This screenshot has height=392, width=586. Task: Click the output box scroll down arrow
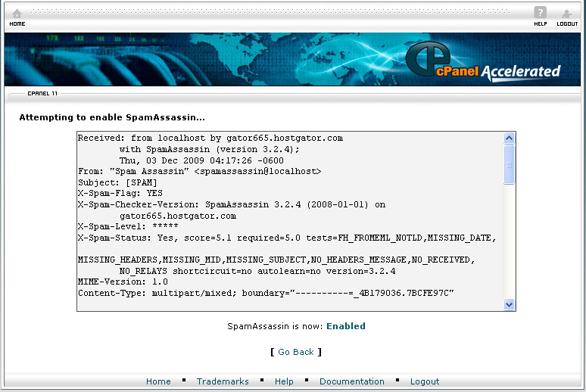point(509,304)
